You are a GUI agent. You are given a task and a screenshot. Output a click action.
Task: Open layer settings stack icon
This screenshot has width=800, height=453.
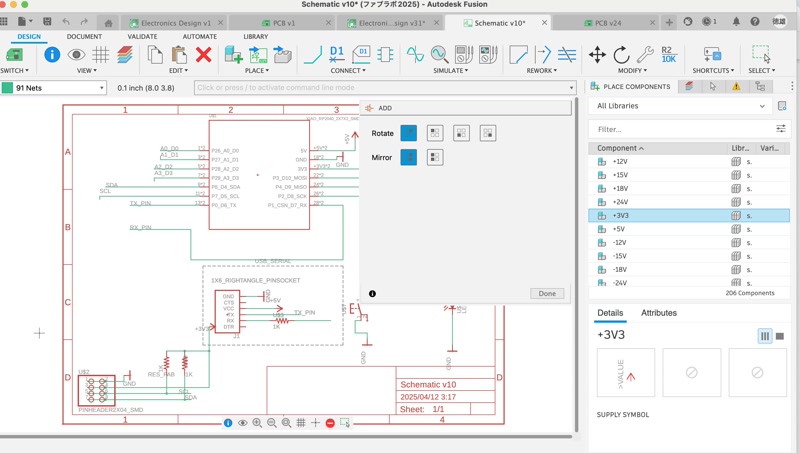coord(124,55)
